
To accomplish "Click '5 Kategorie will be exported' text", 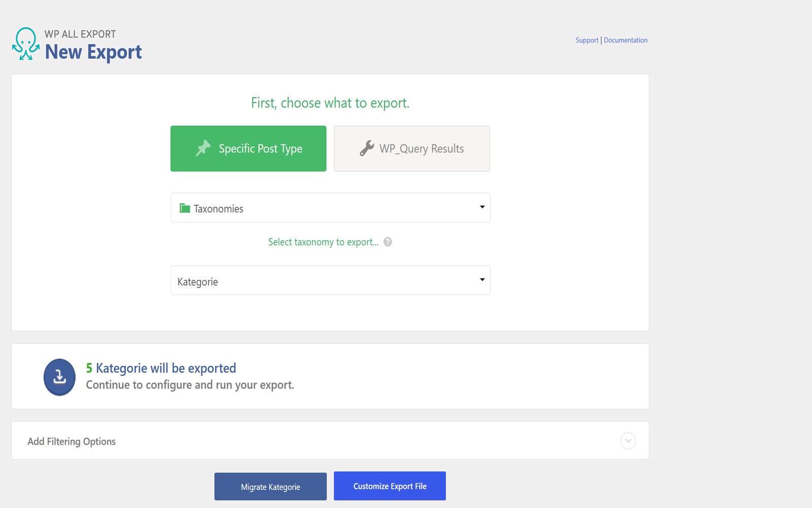I will tap(161, 368).
